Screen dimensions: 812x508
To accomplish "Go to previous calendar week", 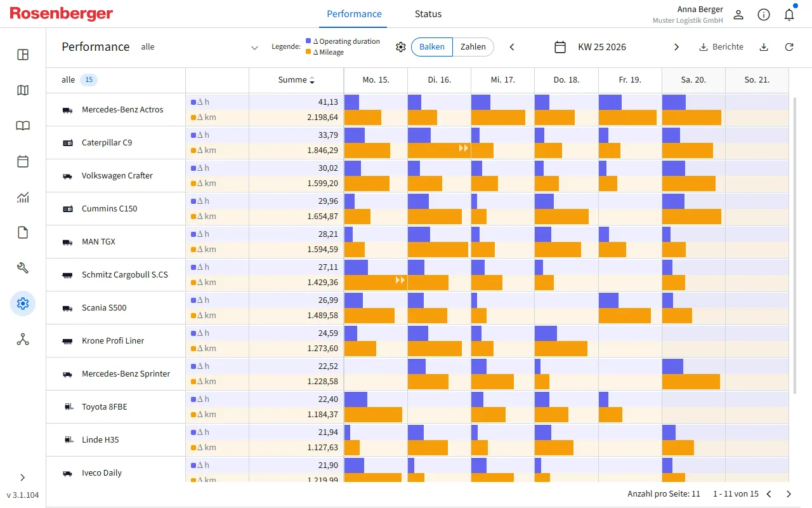I will (512, 47).
